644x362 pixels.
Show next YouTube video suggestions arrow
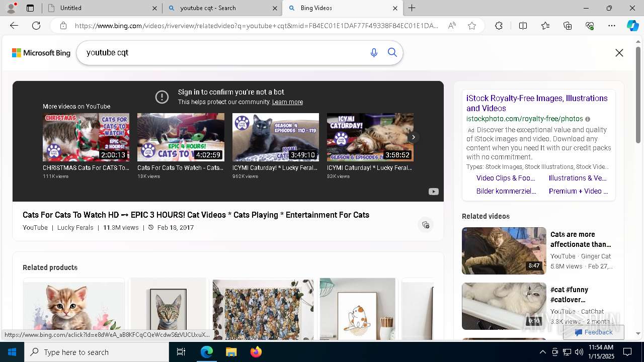pos(413,137)
